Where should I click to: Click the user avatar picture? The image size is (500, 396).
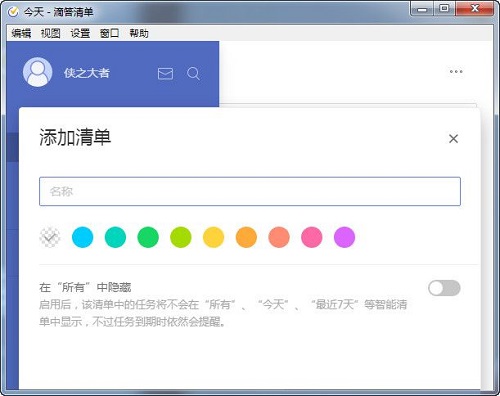coord(38,72)
